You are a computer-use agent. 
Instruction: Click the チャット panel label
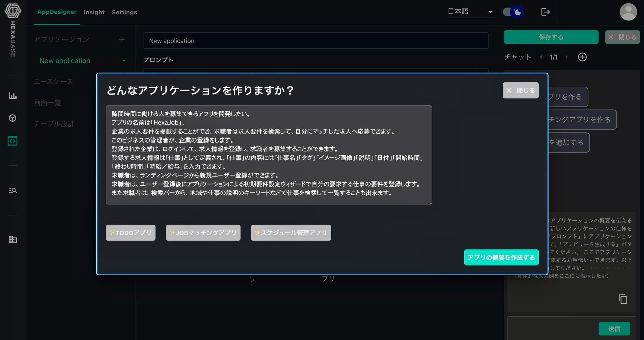coord(518,57)
